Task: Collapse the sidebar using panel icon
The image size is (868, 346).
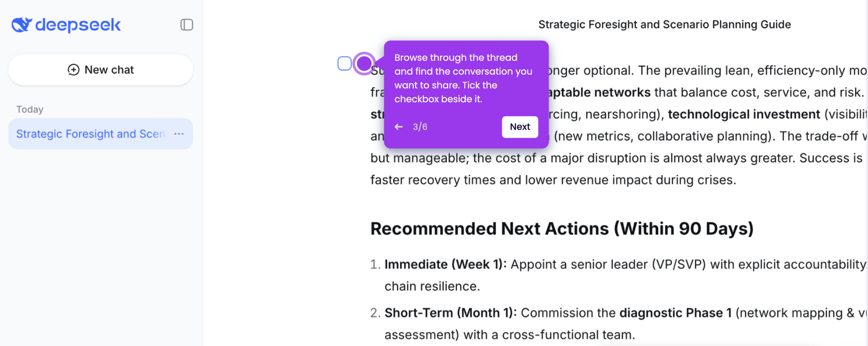Action: (x=187, y=25)
